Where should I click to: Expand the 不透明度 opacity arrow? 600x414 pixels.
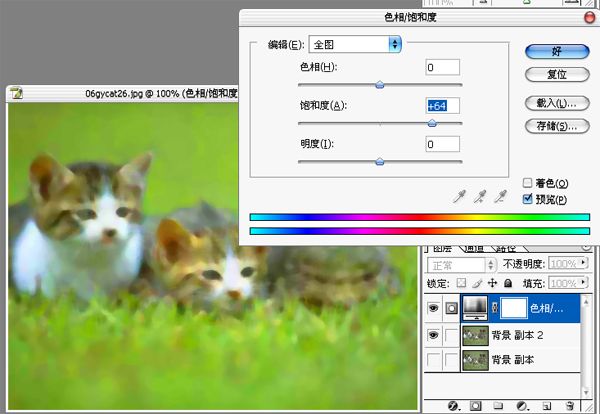pos(585,265)
